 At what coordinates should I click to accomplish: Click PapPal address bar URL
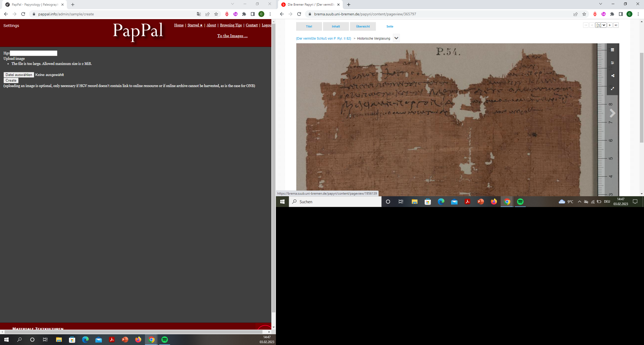pos(66,14)
